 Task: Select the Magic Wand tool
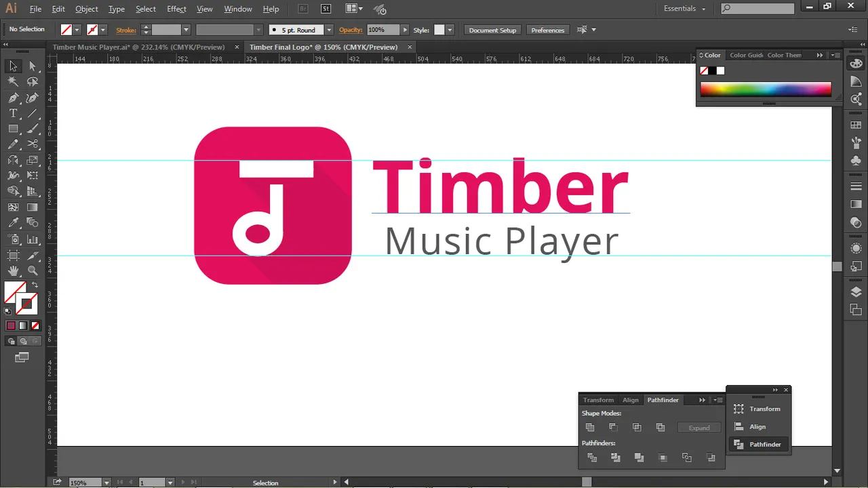tap(13, 81)
